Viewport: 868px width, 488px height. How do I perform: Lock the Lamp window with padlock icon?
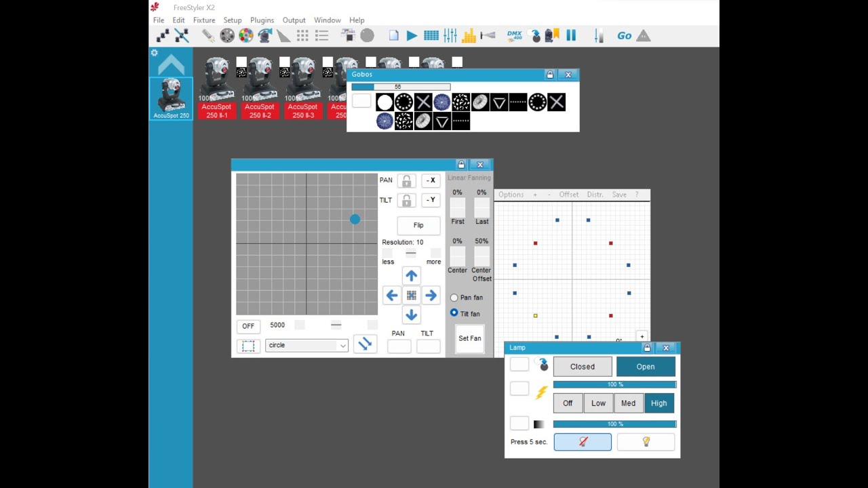[647, 348]
